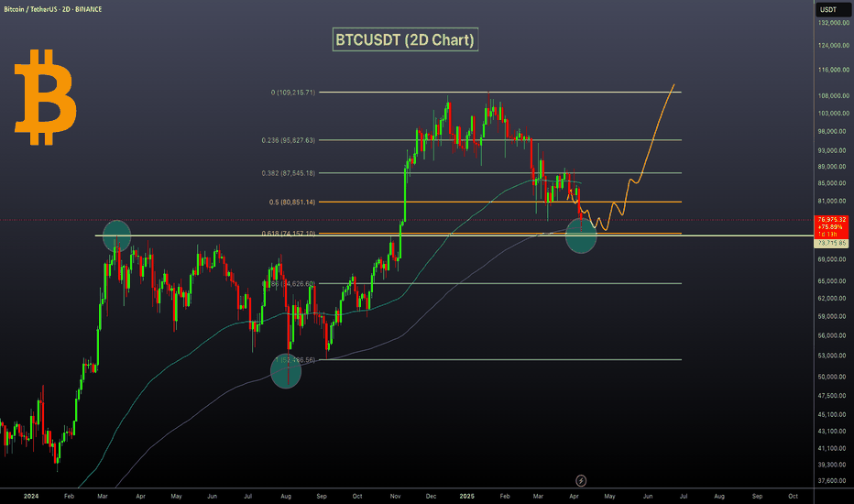Click the 47,500.00 price axis label
Screen dimensions: 854x504
click(833, 396)
